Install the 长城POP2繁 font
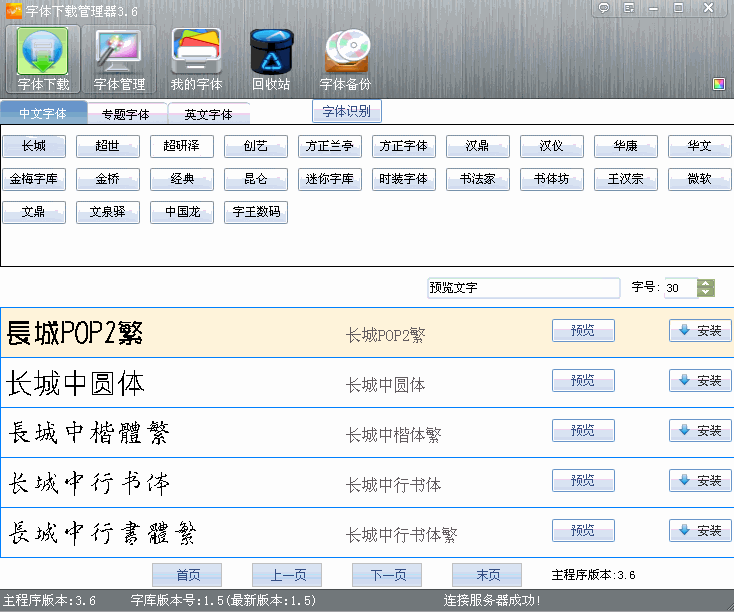Screen dimensions: 734x612 [700, 331]
